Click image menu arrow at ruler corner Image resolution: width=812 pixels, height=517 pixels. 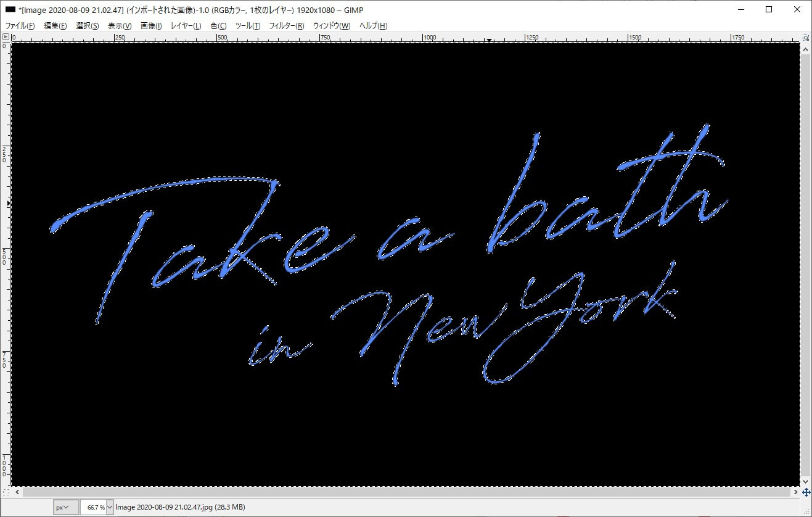coord(6,37)
